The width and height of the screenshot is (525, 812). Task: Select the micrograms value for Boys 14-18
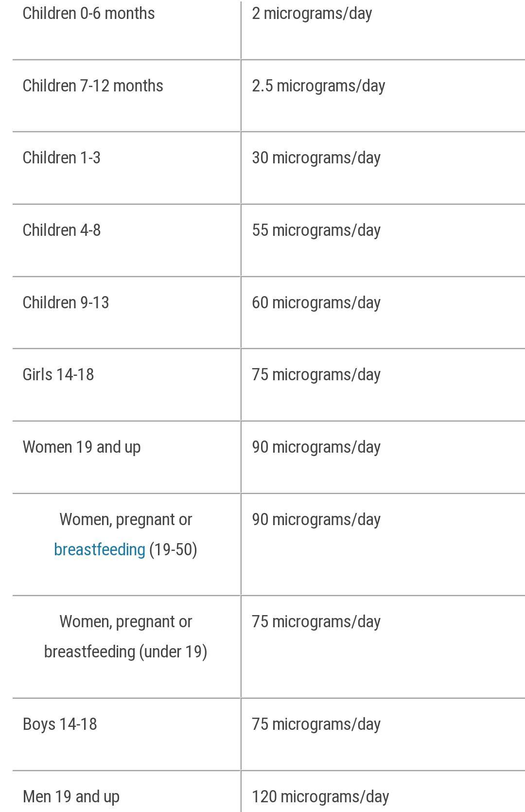tap(316, 724)
